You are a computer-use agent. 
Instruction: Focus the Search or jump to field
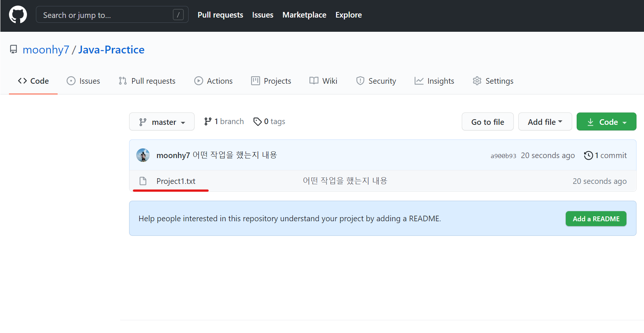coord(112,15)
